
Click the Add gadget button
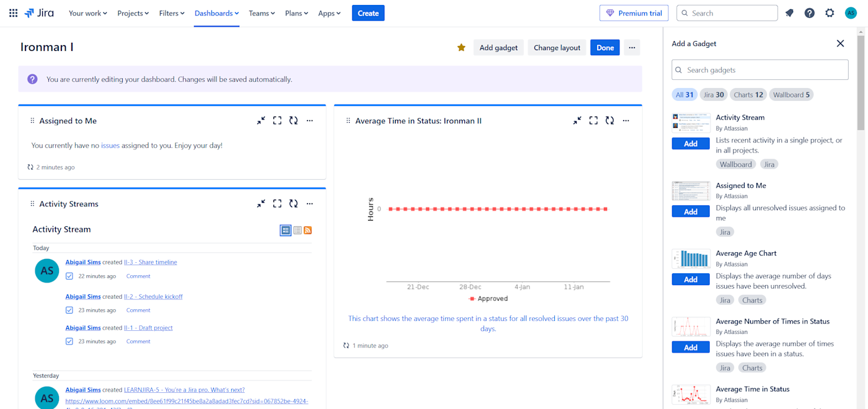(498, 48)
